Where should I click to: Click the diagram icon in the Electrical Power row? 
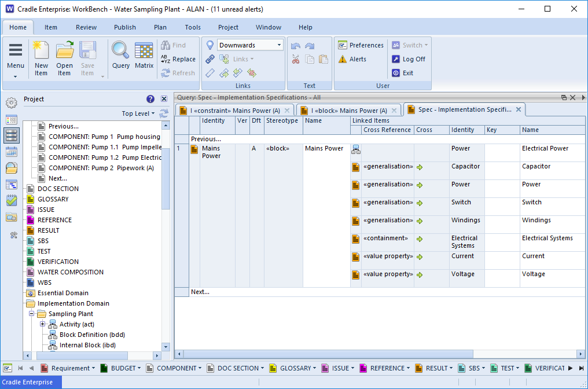[x=356, y=150]
